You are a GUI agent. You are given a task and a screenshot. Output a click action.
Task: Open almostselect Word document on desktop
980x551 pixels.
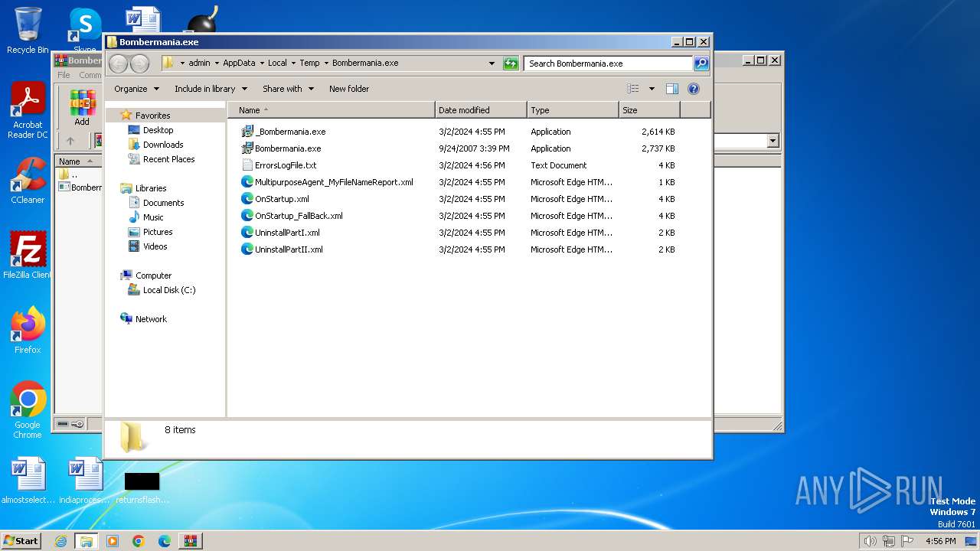click(x=28, y=481)
